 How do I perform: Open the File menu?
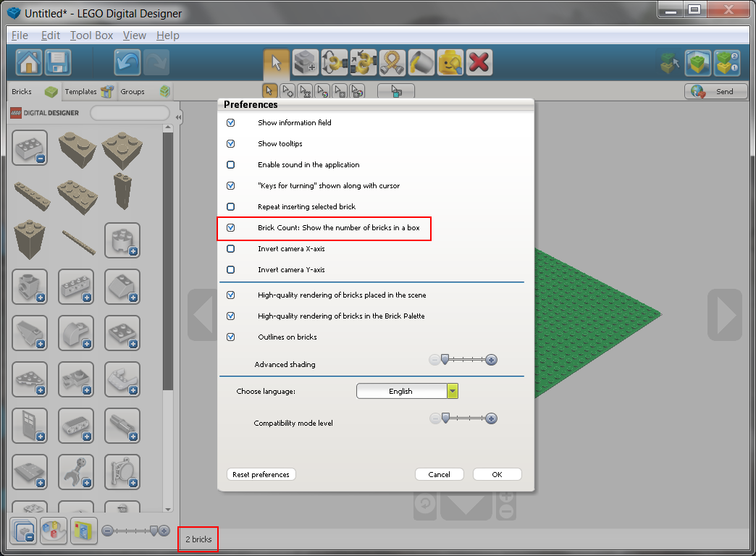(20, 35)
